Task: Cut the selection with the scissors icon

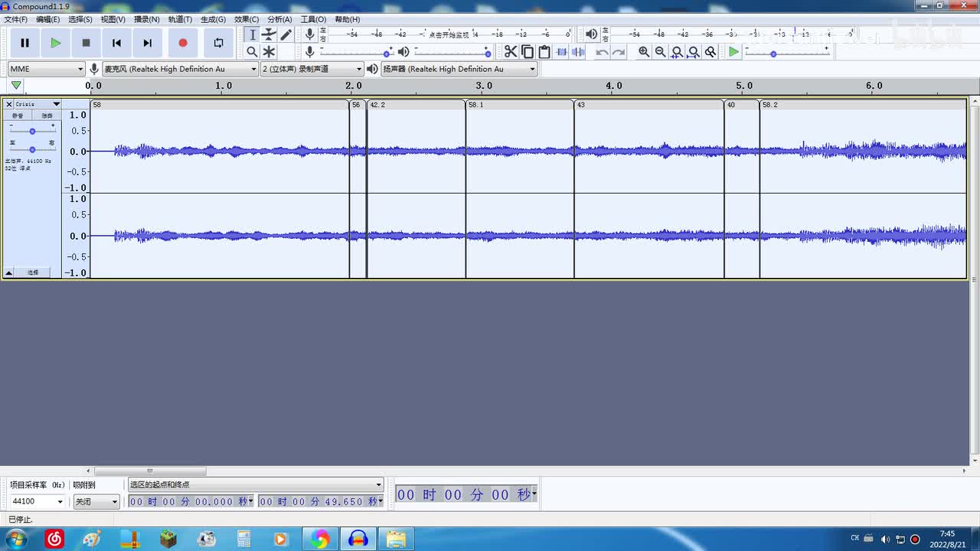Action: click(x=511, y=51)
